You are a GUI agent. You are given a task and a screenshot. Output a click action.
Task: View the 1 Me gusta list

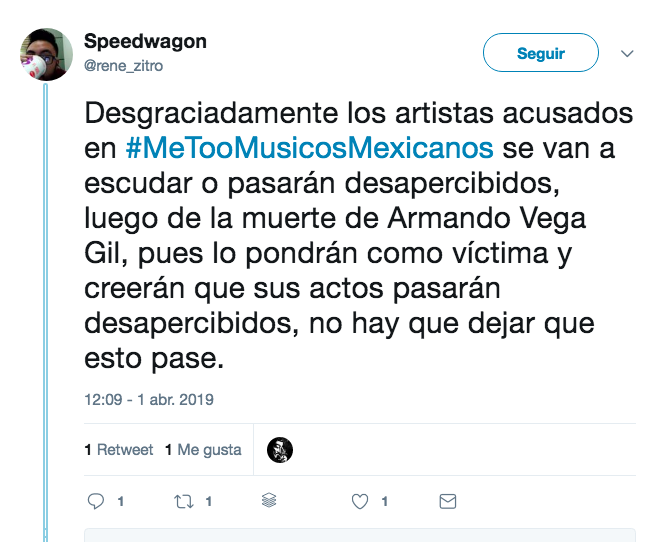pos(203,450)
